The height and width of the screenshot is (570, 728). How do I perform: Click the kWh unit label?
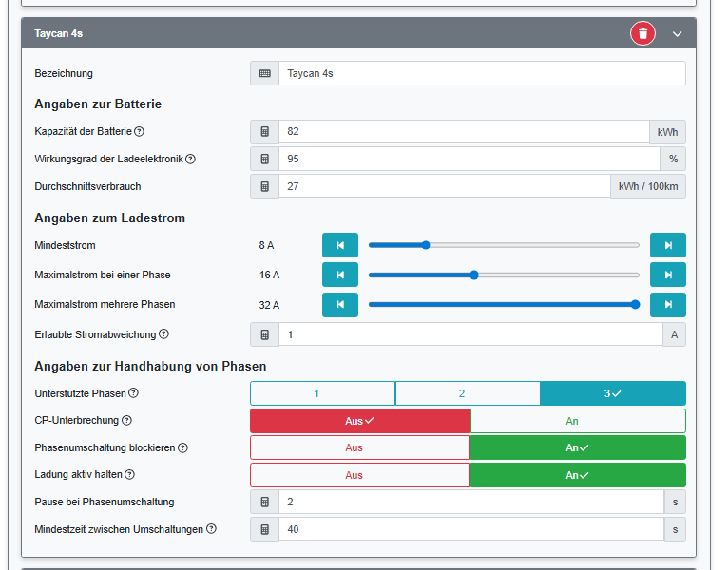click(x=667, y=132)
